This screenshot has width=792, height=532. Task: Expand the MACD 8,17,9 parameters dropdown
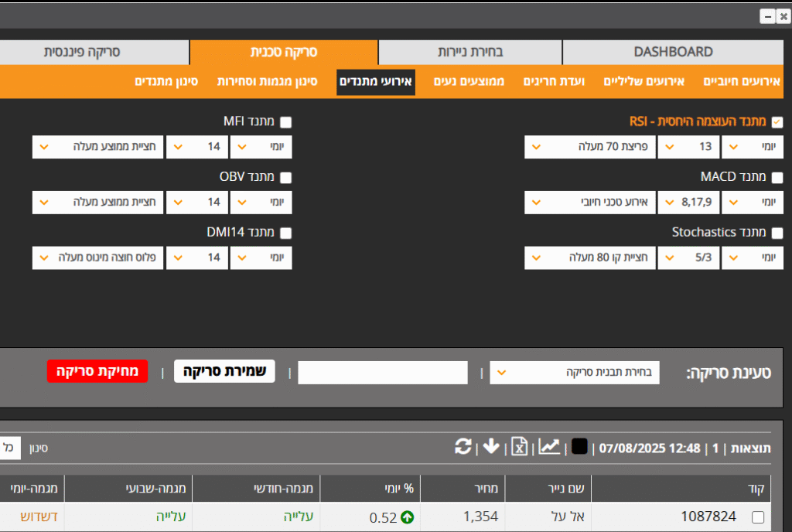(x=688, y=203)
